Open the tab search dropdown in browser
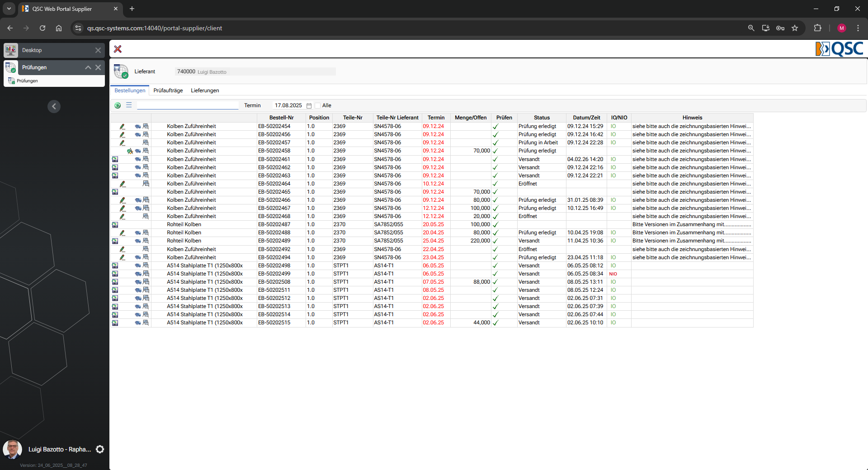The image size is (868, 470). pyautogui.click(x=9, y=9)
